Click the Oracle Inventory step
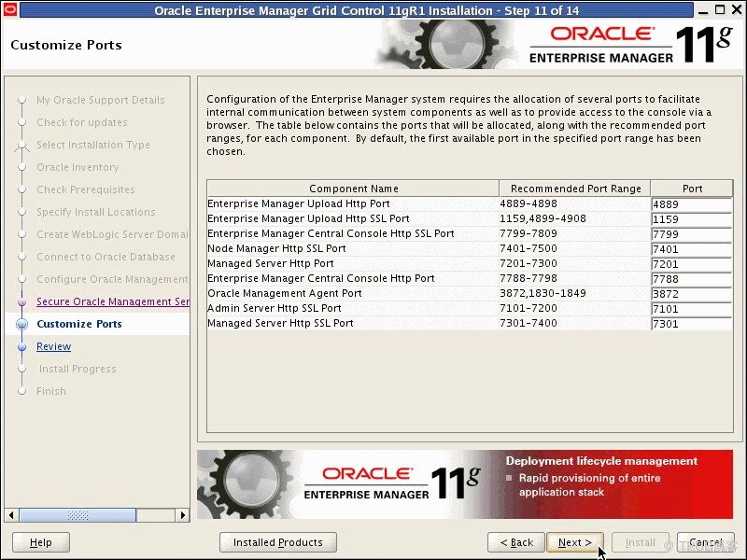The width and height of the screenshot is (747, 560). (x=78, y=167)
